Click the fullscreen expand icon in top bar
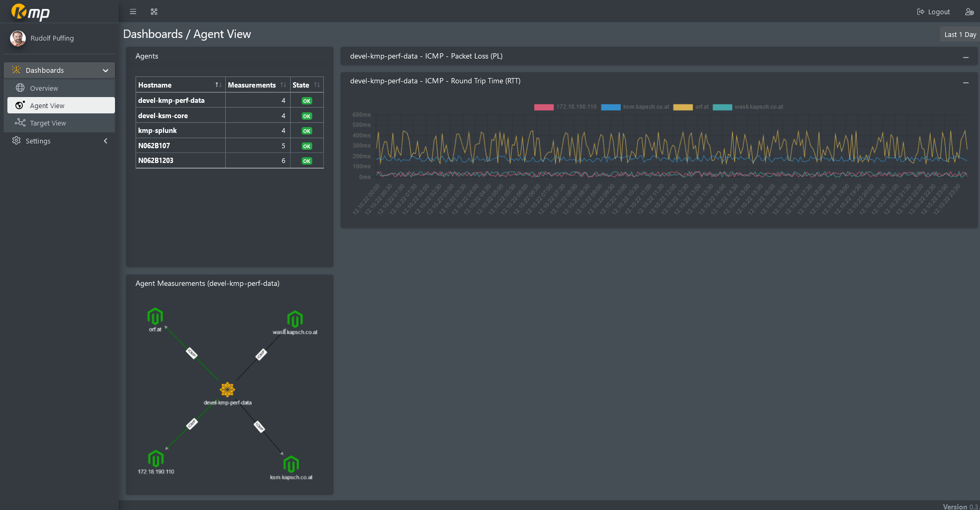 tap(154, 12)
